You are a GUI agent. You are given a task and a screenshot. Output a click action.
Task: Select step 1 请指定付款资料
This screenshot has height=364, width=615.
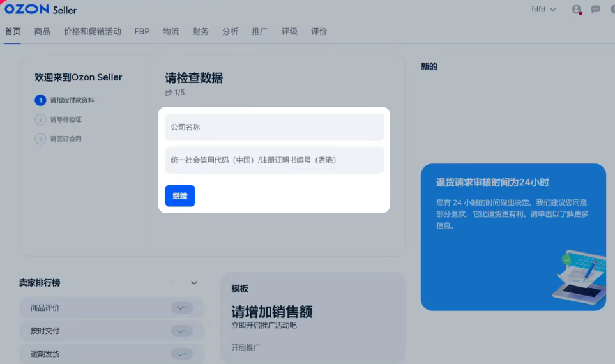tap(65, 100)
